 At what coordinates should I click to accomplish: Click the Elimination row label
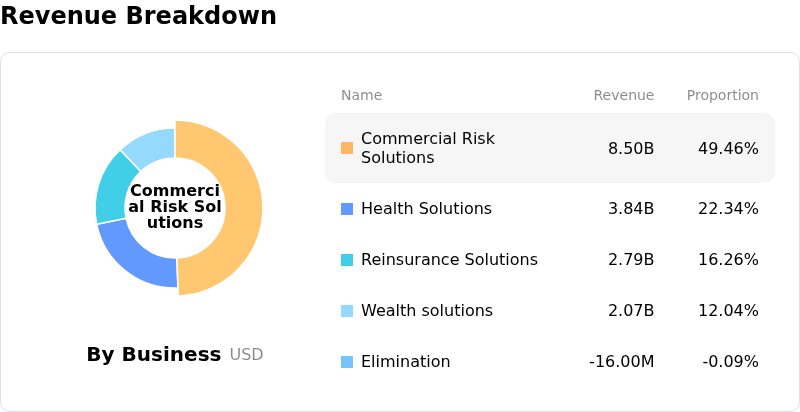(405, 362)
